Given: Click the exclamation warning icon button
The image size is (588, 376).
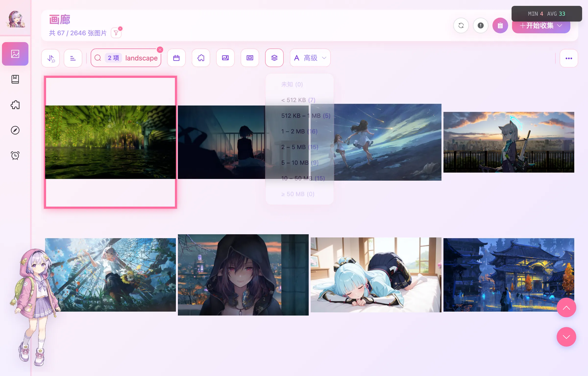Looking at the screenshot, I should tap(481, 25).
